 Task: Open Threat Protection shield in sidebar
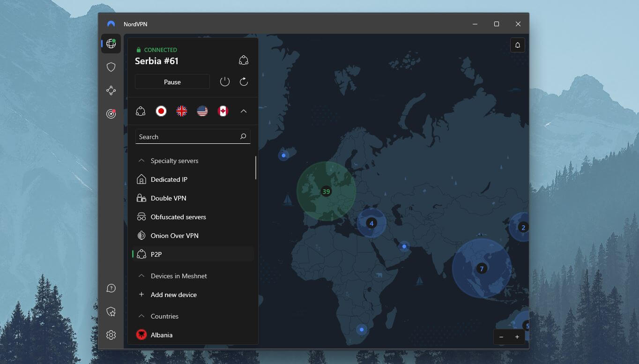click(111, 67)
